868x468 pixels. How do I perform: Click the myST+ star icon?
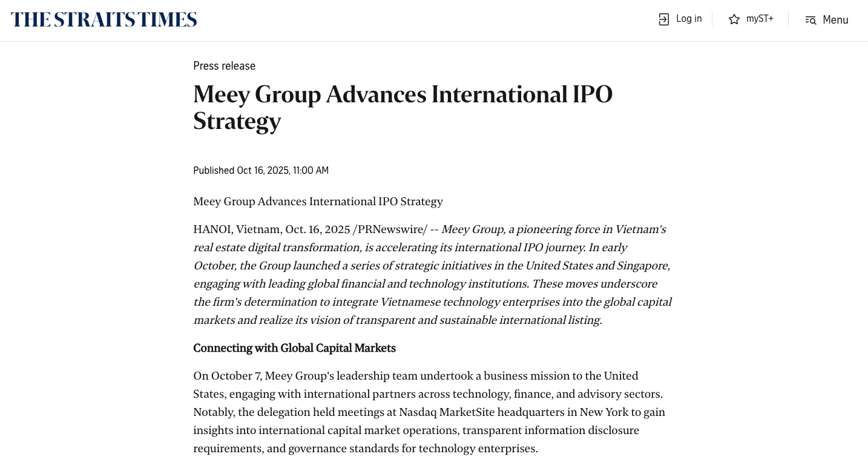734,19
